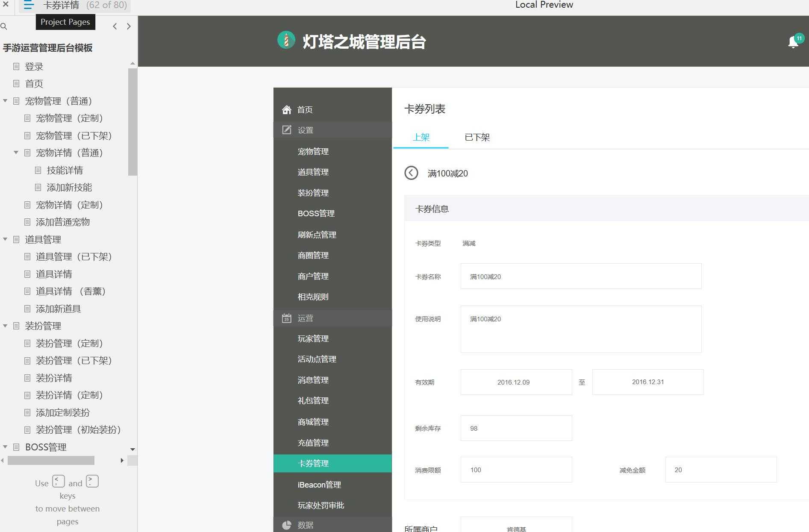Image resolution: width=809 pixels, height=532 pixels.
Task: Open the 数据 pie chart section
Action: [x=286, y=525]
